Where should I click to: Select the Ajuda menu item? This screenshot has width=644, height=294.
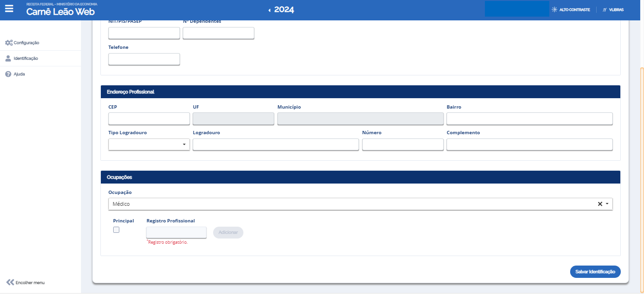pos(19,74)
